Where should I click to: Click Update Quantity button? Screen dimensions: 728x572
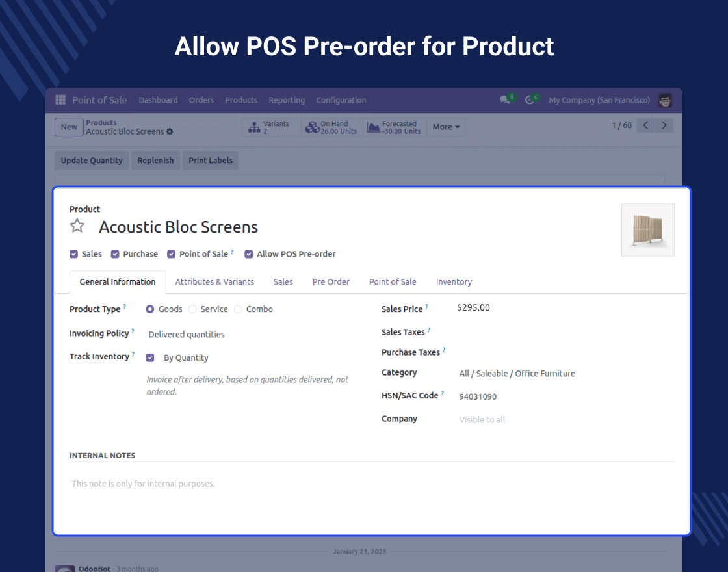92,161
